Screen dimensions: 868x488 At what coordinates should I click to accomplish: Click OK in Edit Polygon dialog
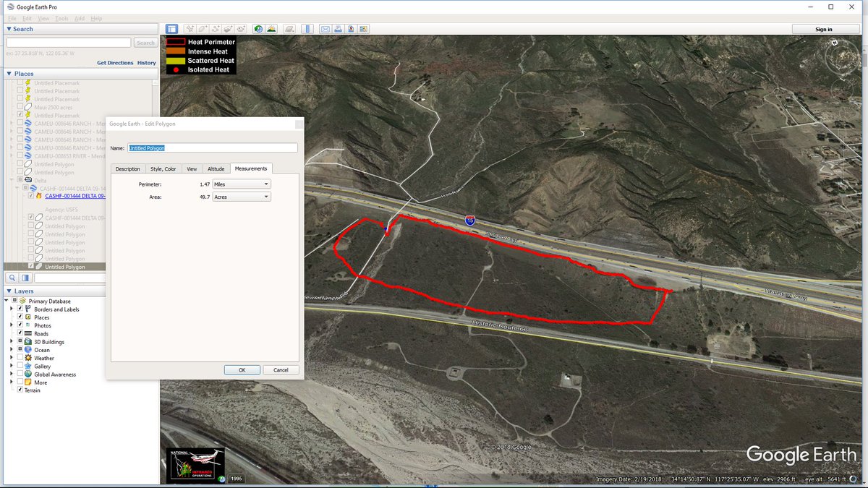click(242, 369)
